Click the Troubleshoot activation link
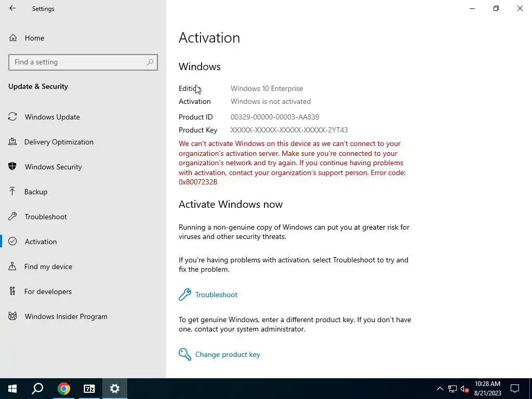 pyautogui.click(x=216, y=295)
